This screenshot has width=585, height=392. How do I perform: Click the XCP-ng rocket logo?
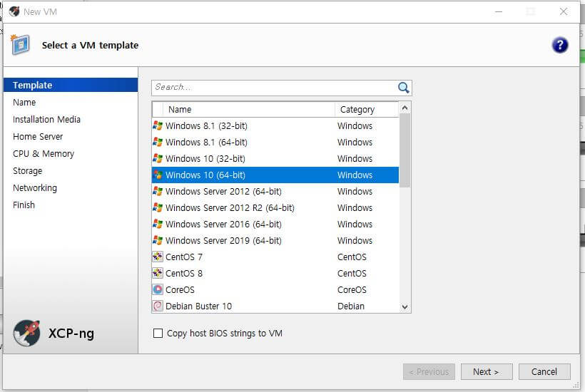26,333
